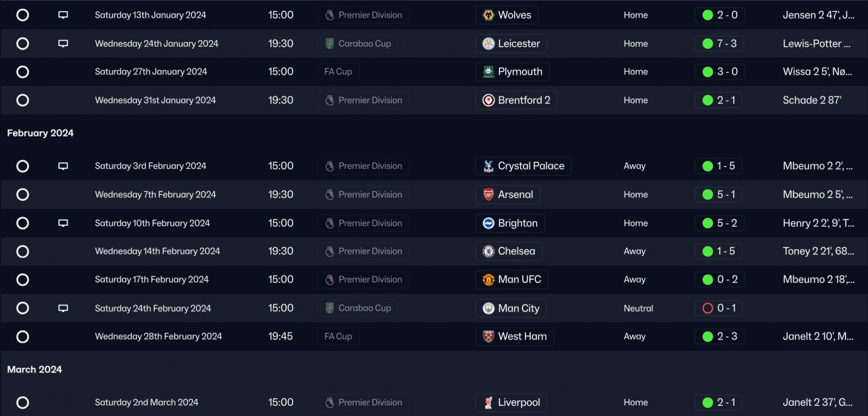Click the Leicester club badge icon
The image size is (868, 416).
coord(488,43)
